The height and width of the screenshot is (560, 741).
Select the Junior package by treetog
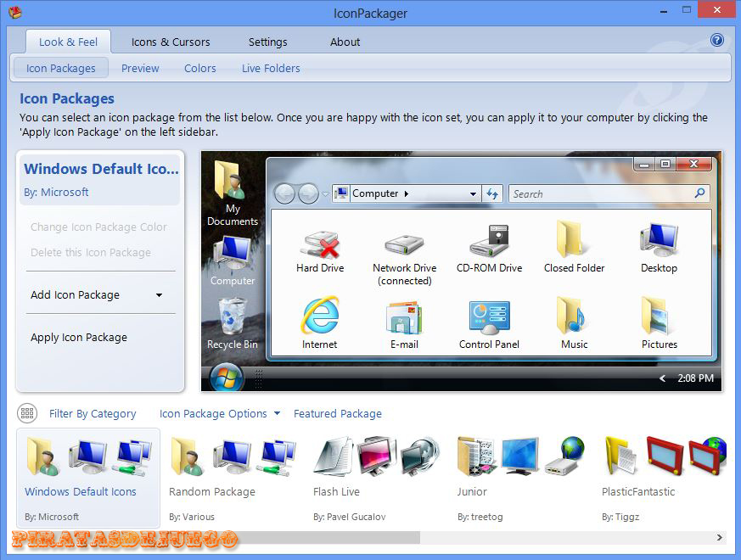pos(521,478)
